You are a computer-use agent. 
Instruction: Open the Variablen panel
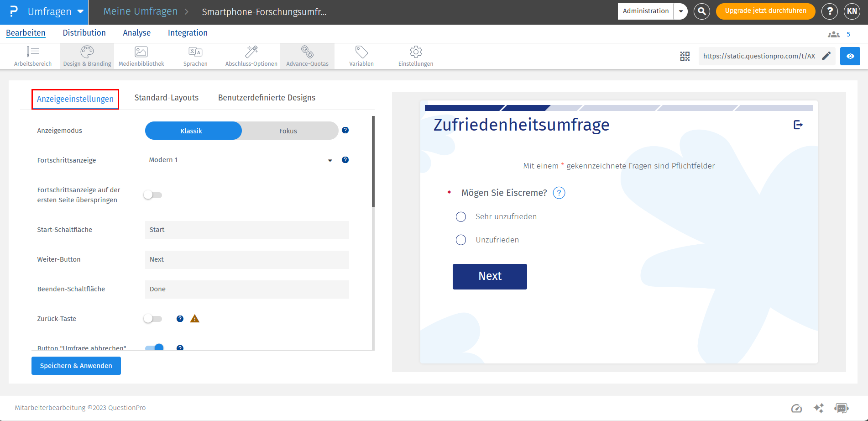[361, 56]
